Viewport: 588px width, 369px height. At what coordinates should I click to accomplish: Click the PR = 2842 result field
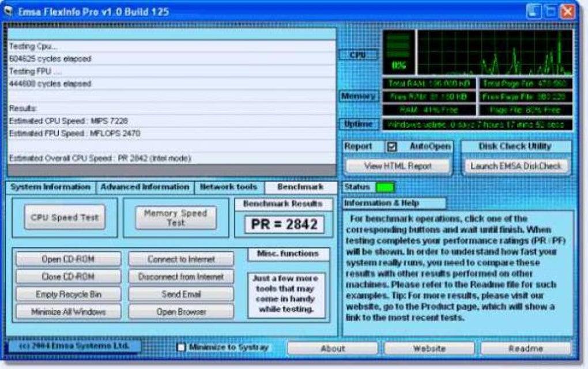(x=284, y=224)
